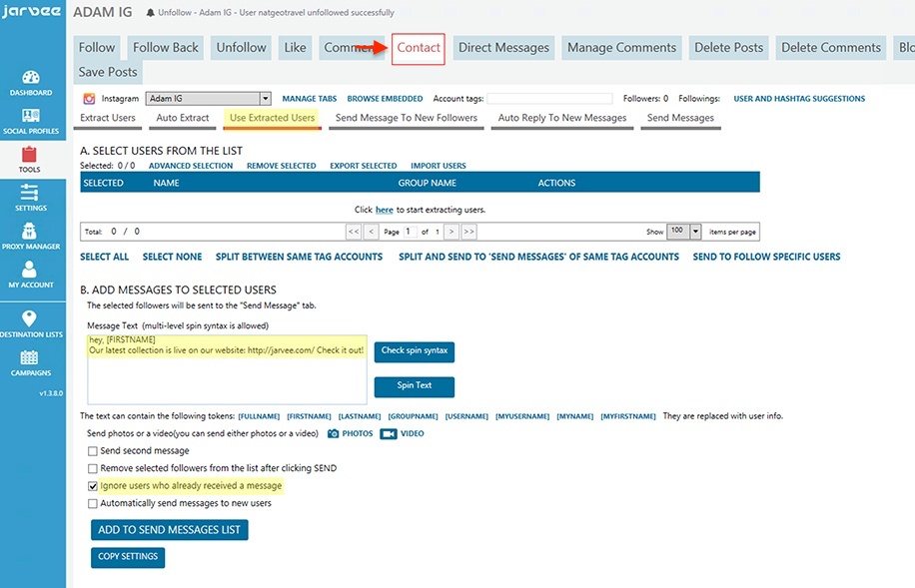Go to first page of users
The height and width of the screenshot is (588, 915).
pos(354,232)
